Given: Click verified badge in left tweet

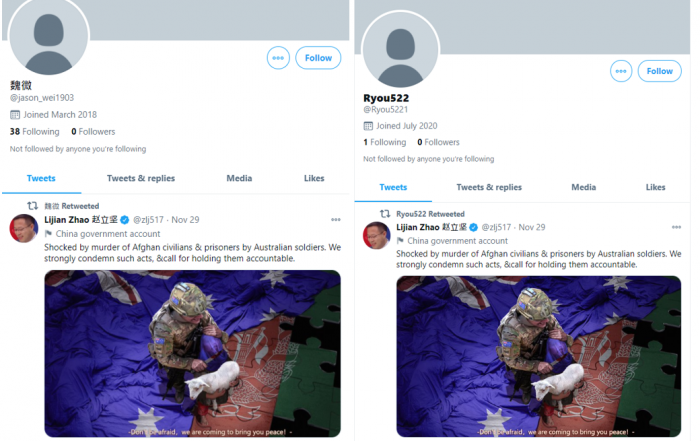Looking at the screenshot, I should click(125, 220).
